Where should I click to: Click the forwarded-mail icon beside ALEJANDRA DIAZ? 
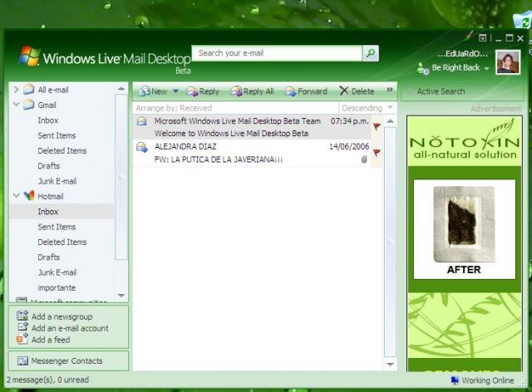click(x=142, y=147)
